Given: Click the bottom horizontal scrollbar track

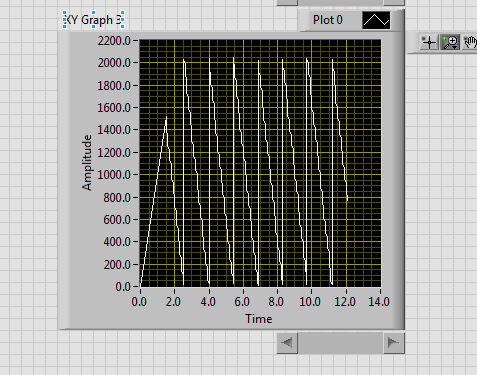Looking at the screenshot, I should click(340, 343).
